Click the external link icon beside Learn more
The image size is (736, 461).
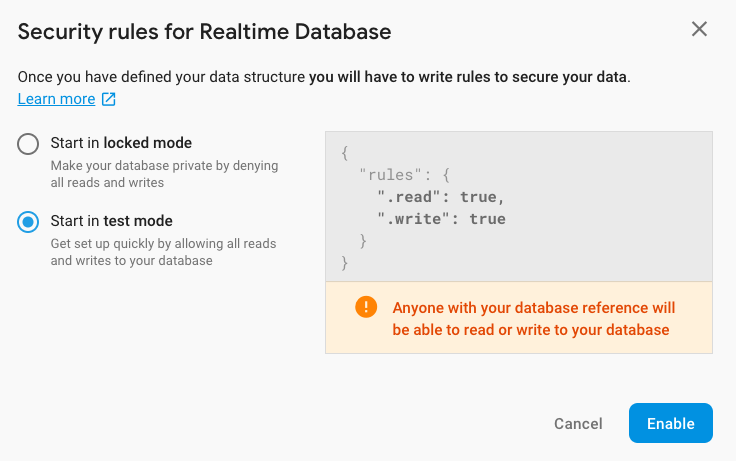[109, 99]
